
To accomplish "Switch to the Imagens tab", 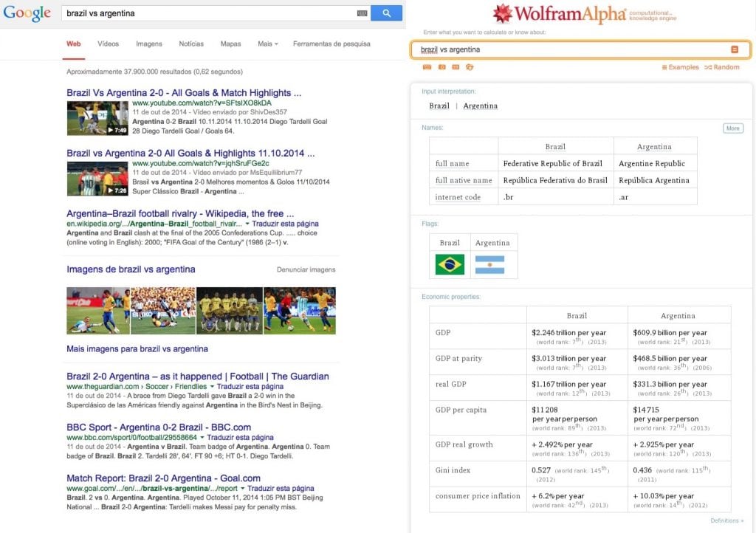I will 149,44.
